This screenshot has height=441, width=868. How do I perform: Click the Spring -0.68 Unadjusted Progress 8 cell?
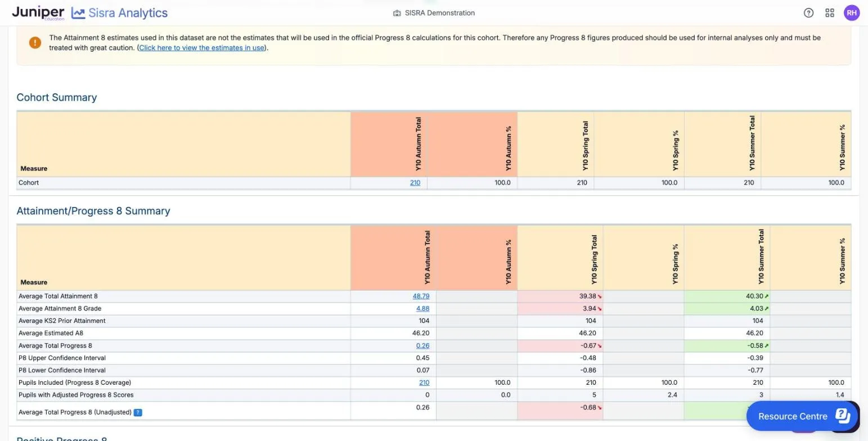tap(560, 411)
